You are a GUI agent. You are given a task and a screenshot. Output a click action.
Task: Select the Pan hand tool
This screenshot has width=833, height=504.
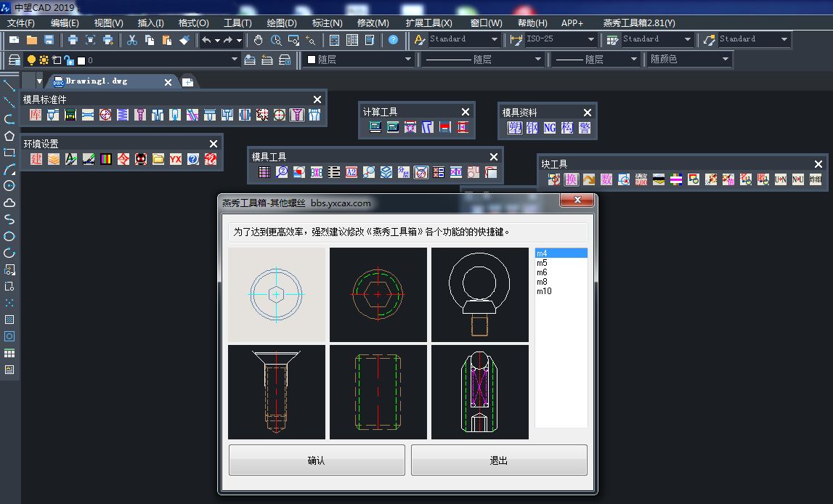click(259, 40)
